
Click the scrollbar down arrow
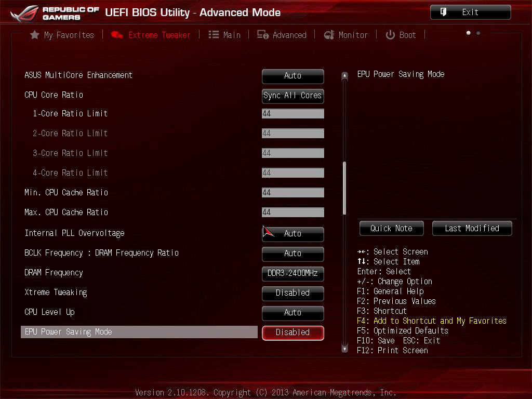click(x=344, y=348)
